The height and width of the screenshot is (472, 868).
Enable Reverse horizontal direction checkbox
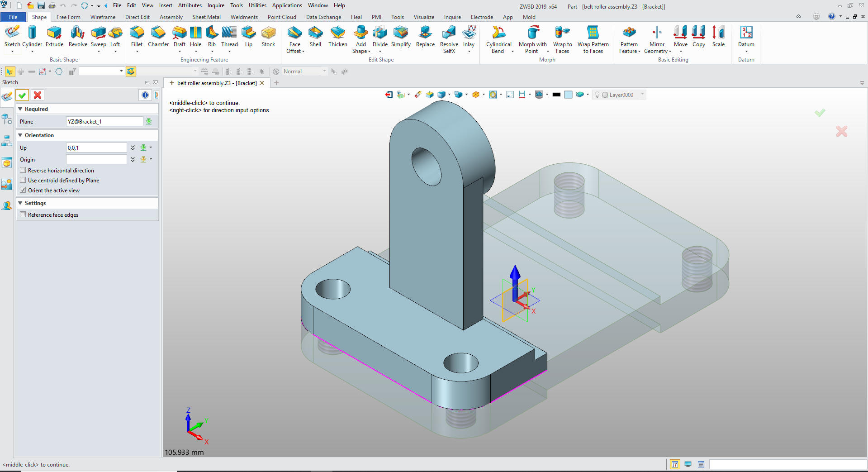point(23,171)
